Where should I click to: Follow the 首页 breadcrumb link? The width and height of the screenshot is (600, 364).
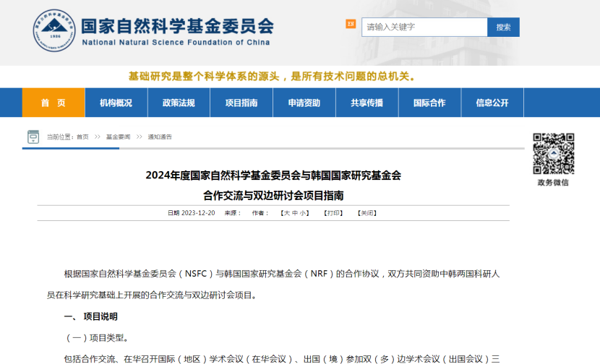pos(82,137)
